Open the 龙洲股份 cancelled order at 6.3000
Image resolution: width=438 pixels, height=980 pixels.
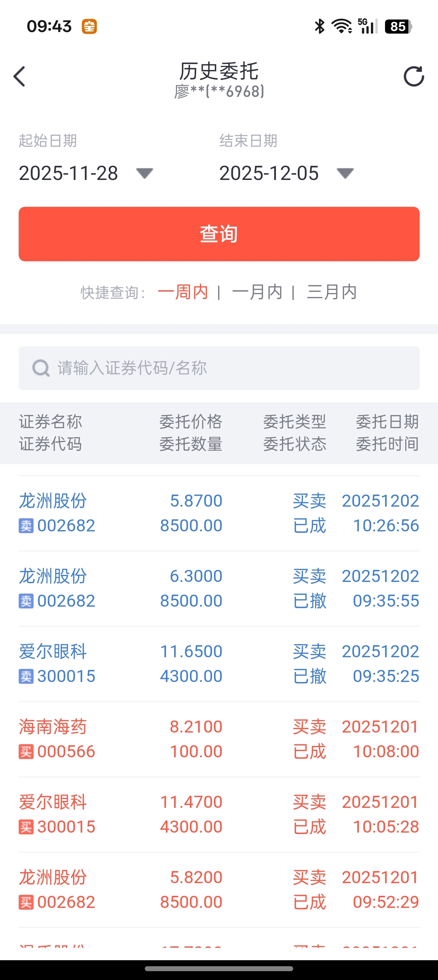point(219,589)
